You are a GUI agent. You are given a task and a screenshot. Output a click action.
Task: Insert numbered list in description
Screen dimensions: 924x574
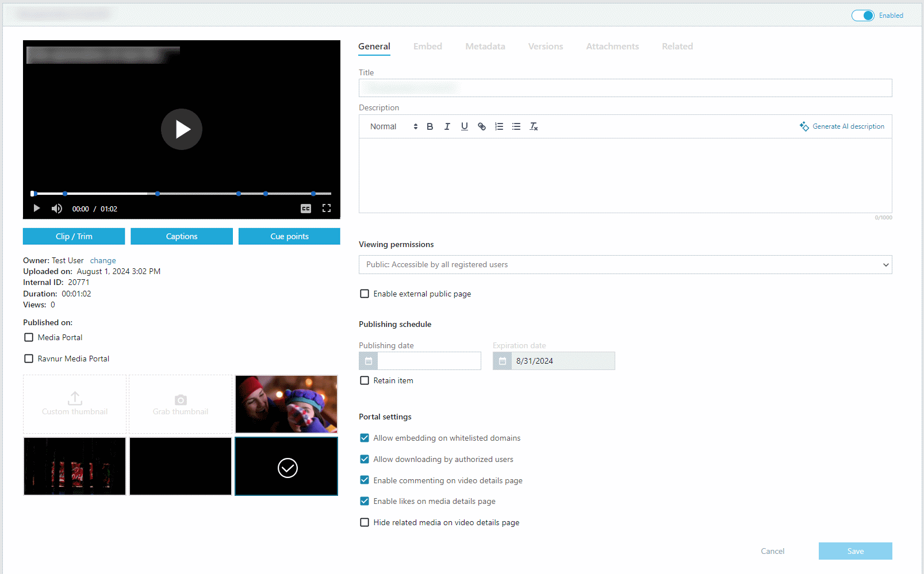tap(499, 126)
